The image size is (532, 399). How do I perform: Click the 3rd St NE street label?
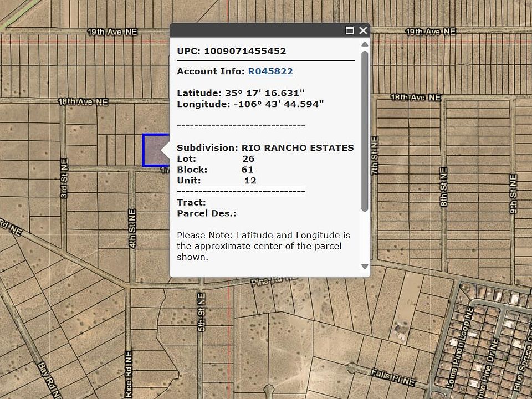point(64,178)
